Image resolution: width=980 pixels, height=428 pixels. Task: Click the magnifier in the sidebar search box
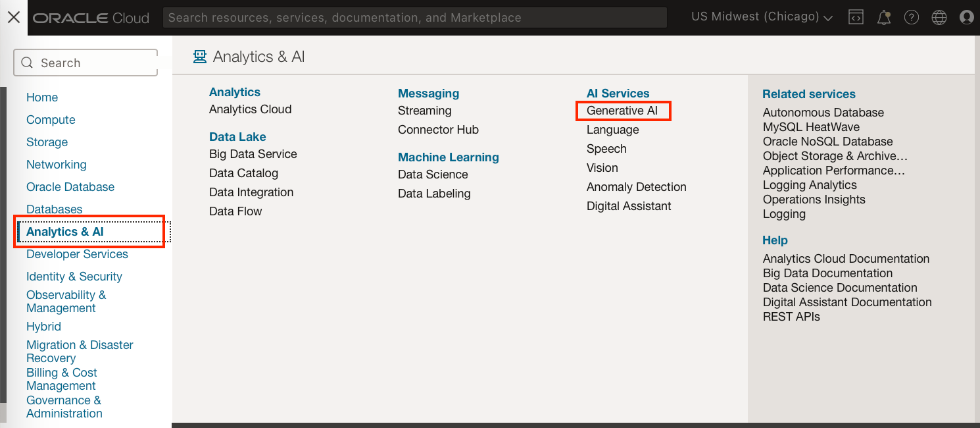click(x=27, y=62)
